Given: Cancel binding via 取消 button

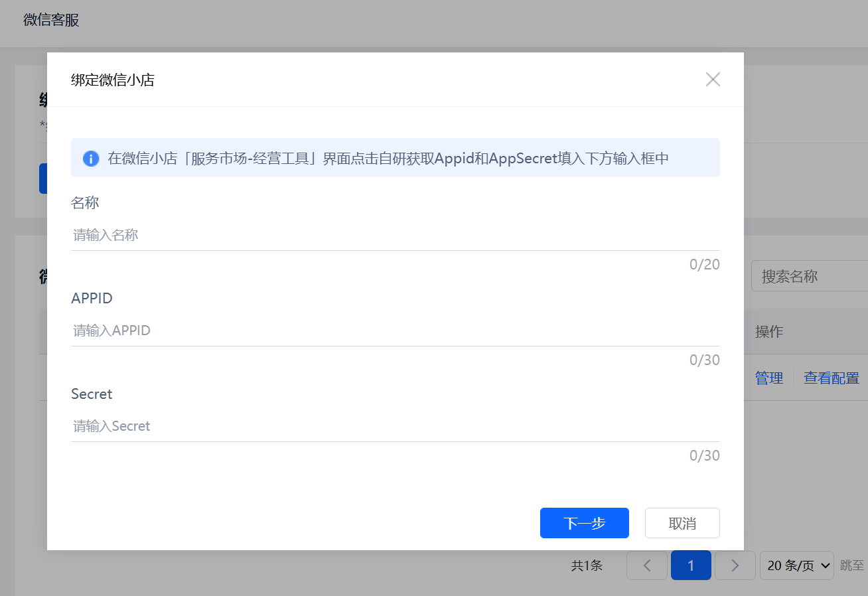Looking at the screenshot, I should [x=682, y=523].
